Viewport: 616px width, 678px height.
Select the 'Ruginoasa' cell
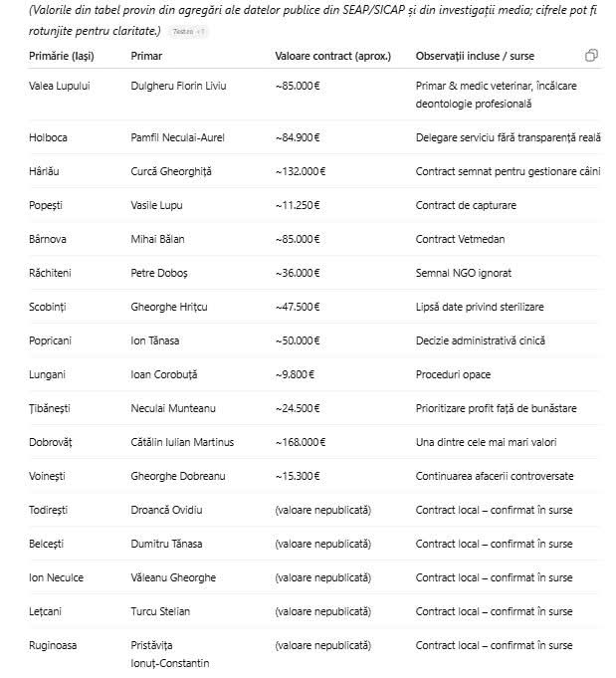pyautogui.click(x=53, y=645)
